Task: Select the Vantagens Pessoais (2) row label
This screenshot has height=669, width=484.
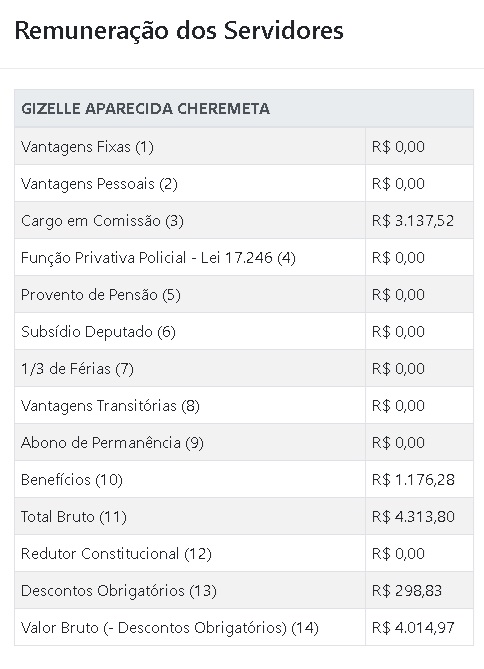Action: pos(99,184)
